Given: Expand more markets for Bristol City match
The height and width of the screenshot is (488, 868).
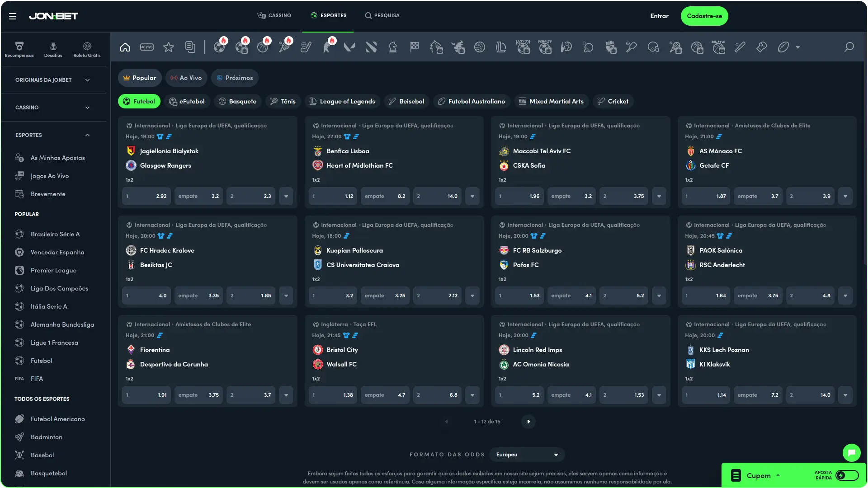Looking at the screenshot, I should 472,395.
